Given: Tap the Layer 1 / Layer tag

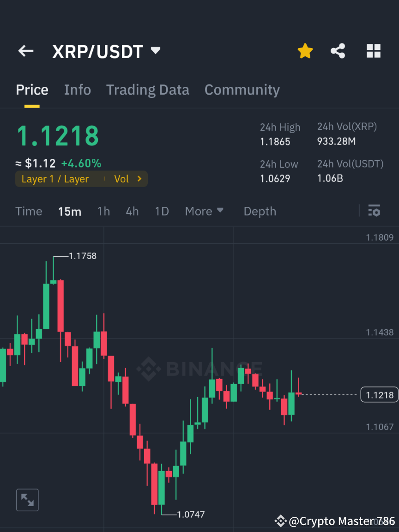Looking at the screenshot, I should [55, 179].
